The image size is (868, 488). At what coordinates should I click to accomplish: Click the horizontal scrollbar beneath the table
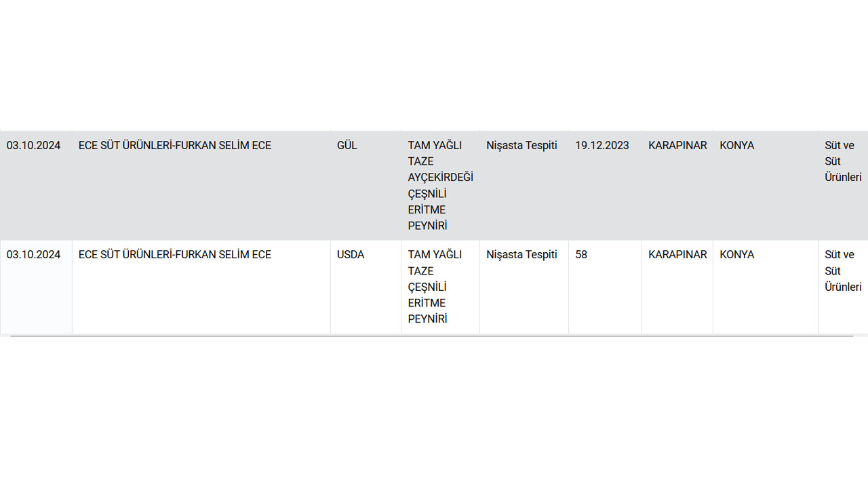pos(431,336)
